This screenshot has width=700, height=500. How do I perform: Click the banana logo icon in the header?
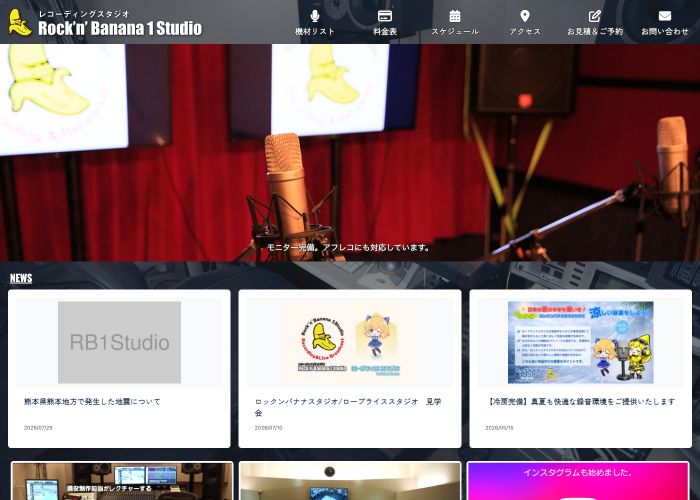[x=20, y=22]
